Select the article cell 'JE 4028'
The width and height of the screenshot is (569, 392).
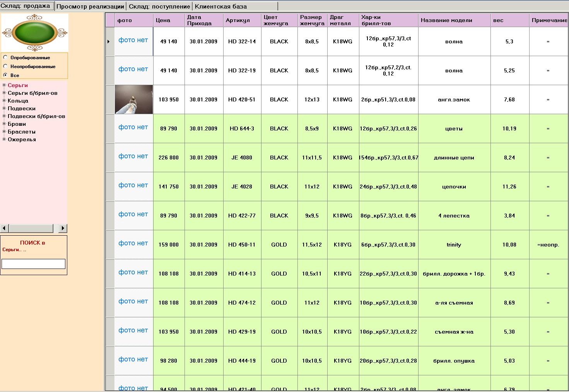pyautogui.click(x=242, y=187)
